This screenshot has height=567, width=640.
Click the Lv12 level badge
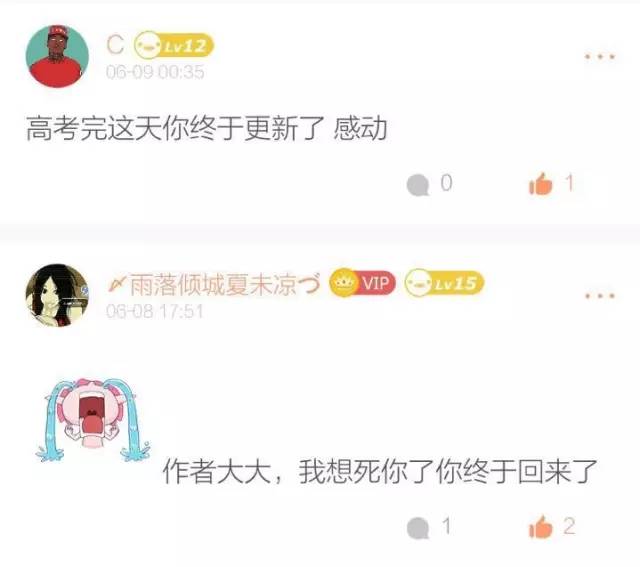click(174, 45)
